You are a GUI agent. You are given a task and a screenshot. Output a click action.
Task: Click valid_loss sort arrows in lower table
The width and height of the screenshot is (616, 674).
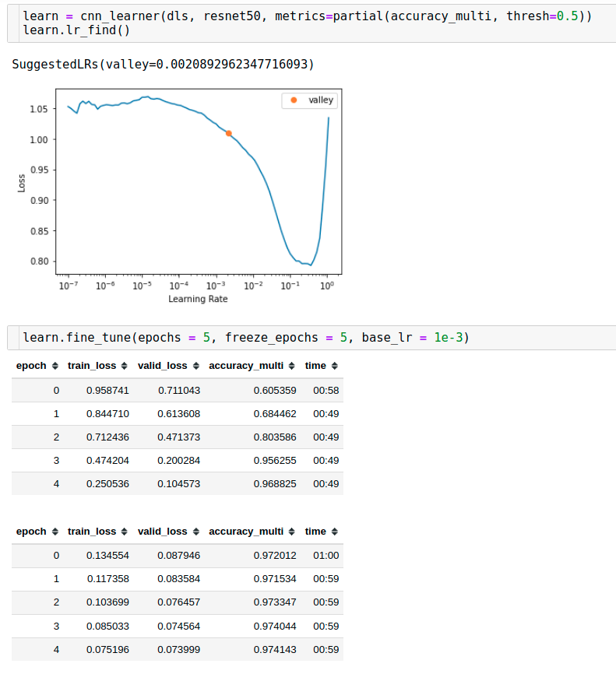point(195,532)
